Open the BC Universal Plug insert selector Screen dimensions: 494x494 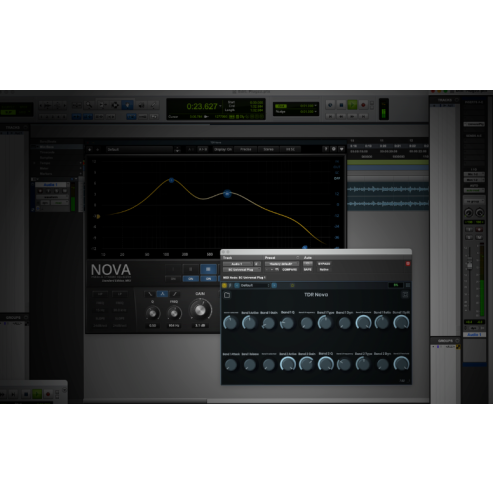(242, 269)
